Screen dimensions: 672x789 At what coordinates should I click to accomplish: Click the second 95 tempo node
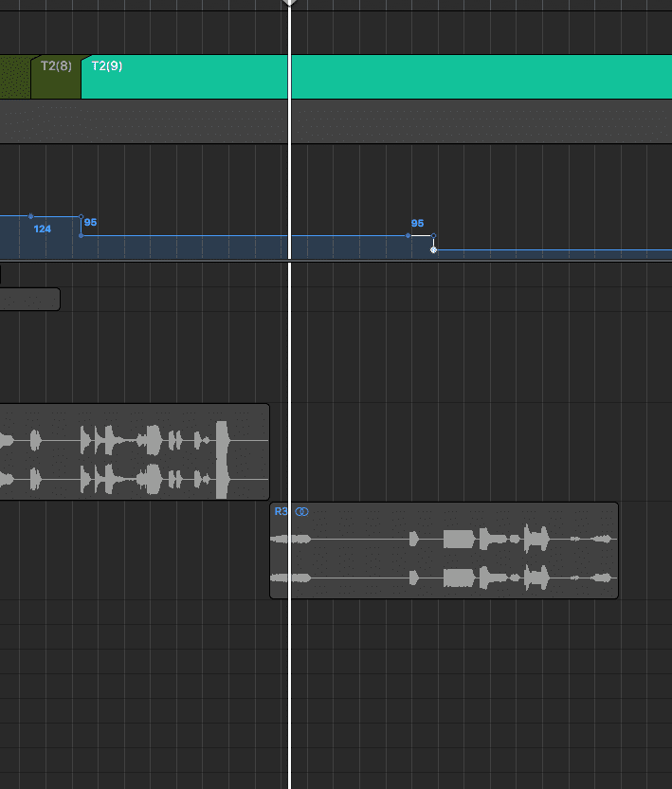pyautogui.click(x=409, y=235)
